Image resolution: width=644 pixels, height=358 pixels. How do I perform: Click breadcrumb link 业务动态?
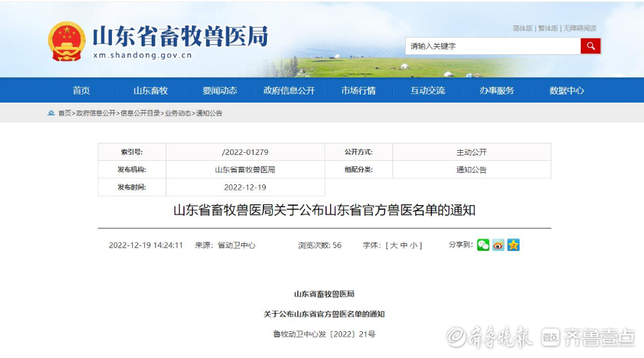tap(178, 113)
